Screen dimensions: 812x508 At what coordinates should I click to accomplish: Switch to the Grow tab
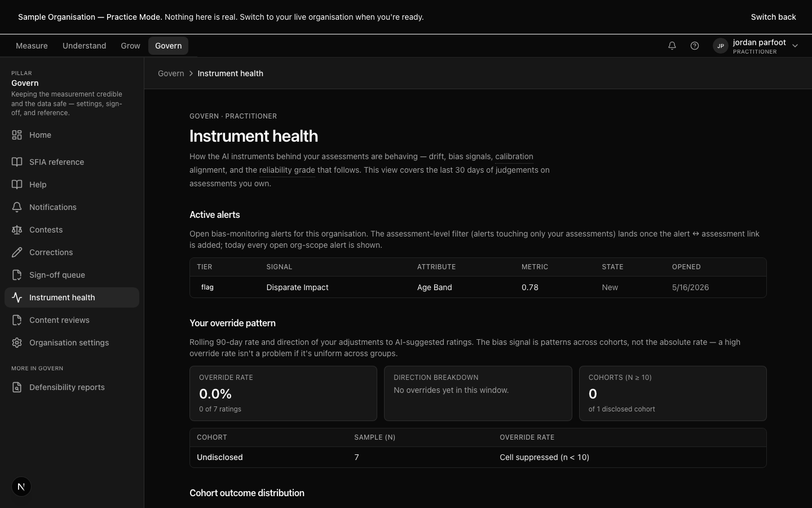(130, 46)
